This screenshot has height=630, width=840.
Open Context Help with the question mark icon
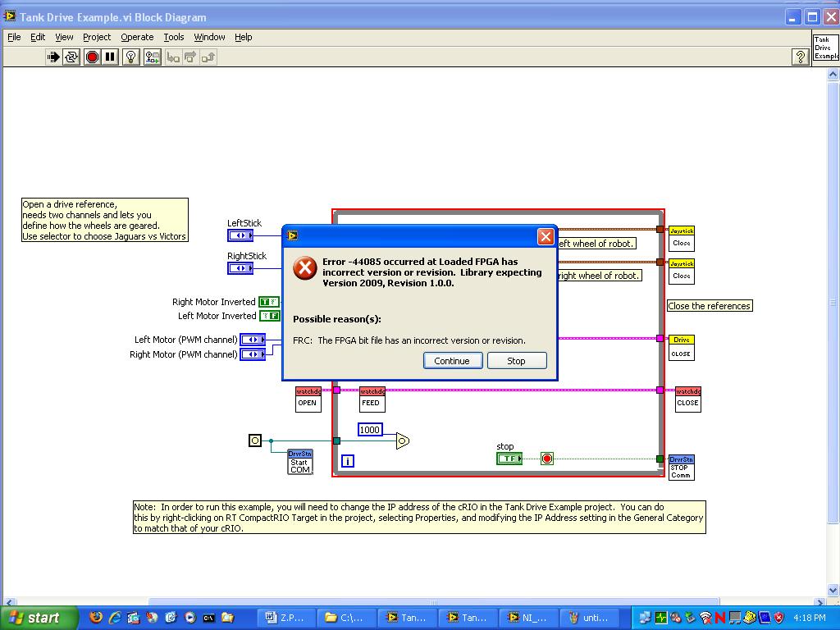[x=801, y=57]
